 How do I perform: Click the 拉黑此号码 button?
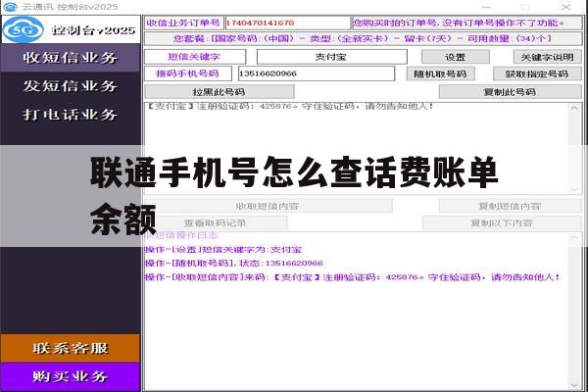[x=219, y=92]
